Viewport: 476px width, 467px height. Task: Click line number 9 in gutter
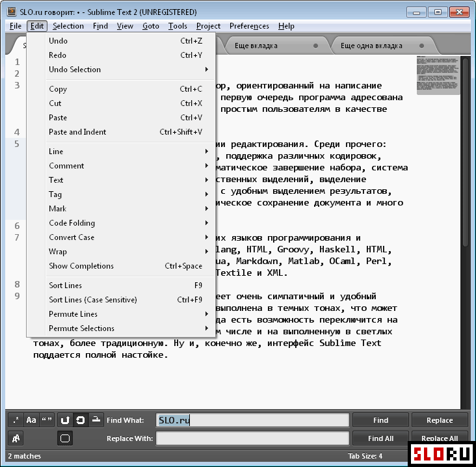tap(17, 296)
